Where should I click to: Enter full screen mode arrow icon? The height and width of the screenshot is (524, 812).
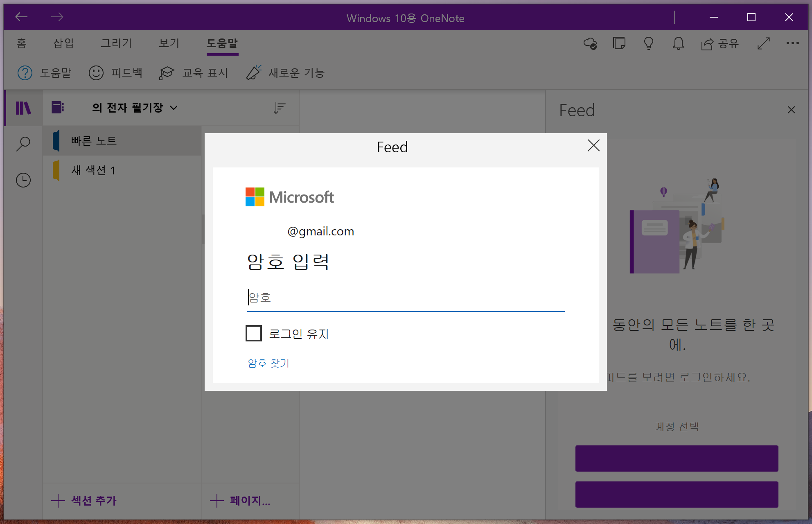point(763,43)
